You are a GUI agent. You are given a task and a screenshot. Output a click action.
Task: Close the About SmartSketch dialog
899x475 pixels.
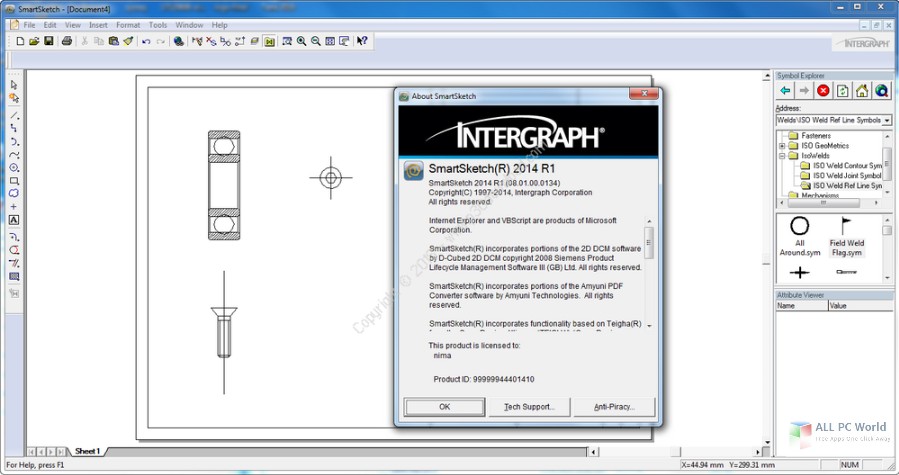pos(644,94)
